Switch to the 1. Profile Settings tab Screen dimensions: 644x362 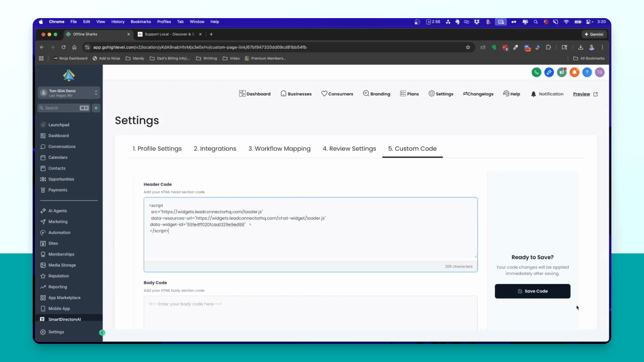point(157,149)
